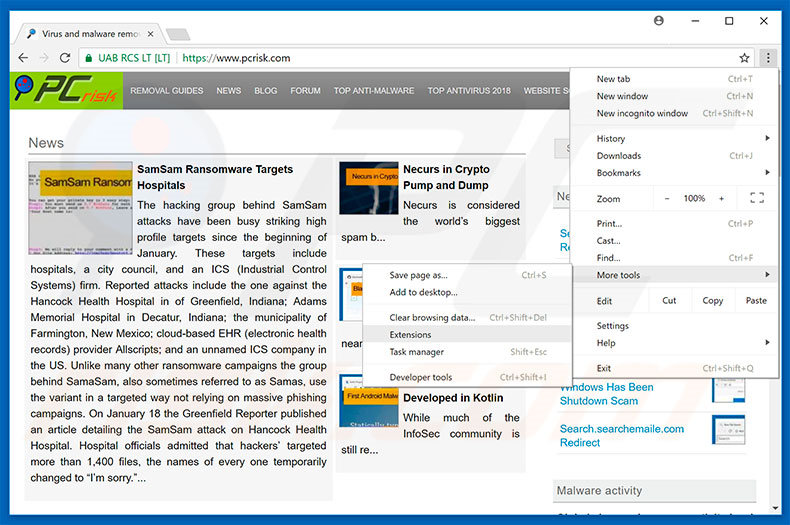Click thumbnail beside Search.searchemaile.com Redirect
Image resolution: width=790 pixels, height=525 pixels.
[729, 430]
